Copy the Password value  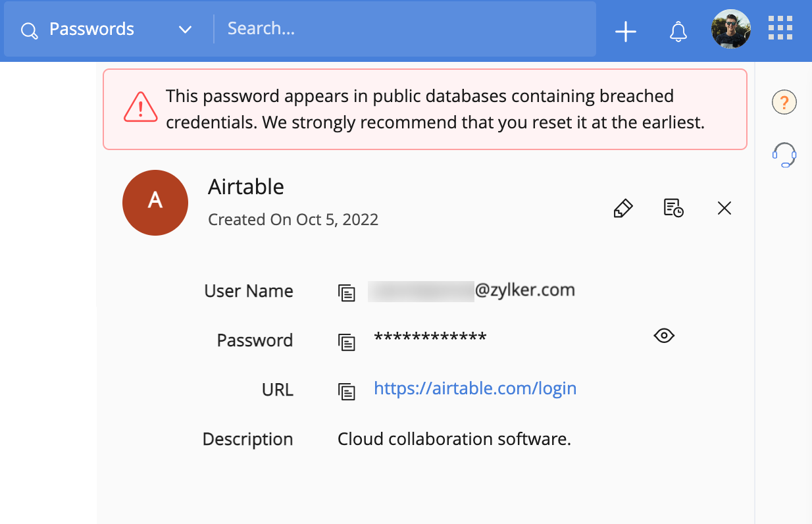tap(347, 342)
